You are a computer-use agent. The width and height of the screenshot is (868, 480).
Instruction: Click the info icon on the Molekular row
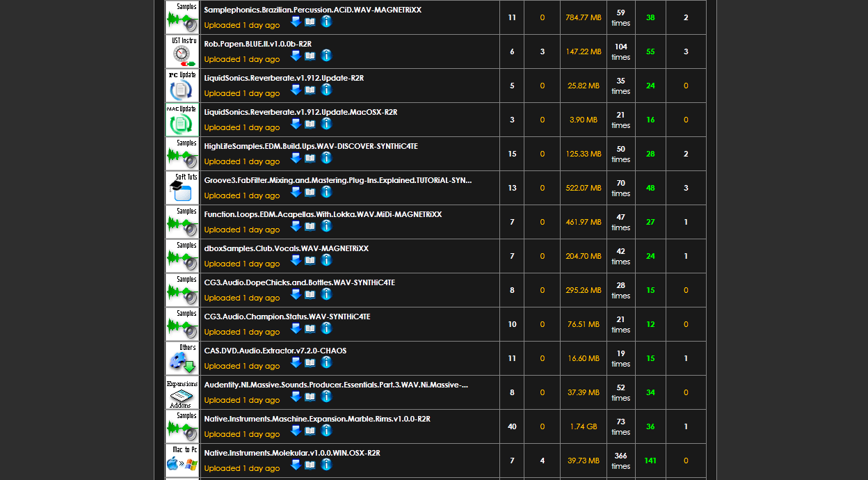click(x=326, y=465)
